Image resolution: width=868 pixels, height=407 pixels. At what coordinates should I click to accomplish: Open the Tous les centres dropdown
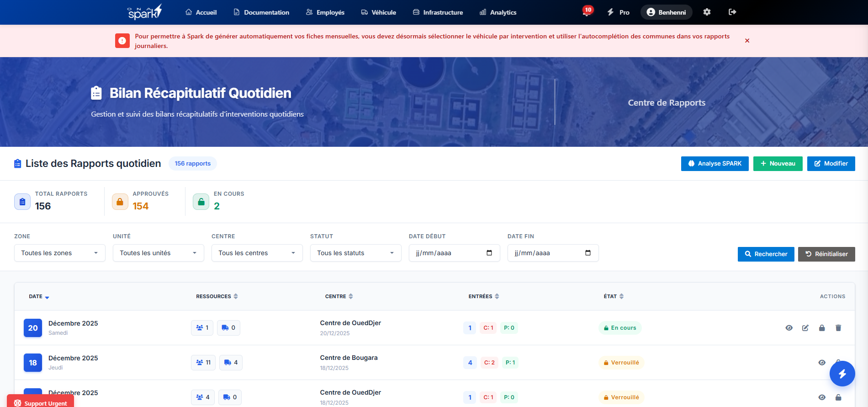coord(257,253)
